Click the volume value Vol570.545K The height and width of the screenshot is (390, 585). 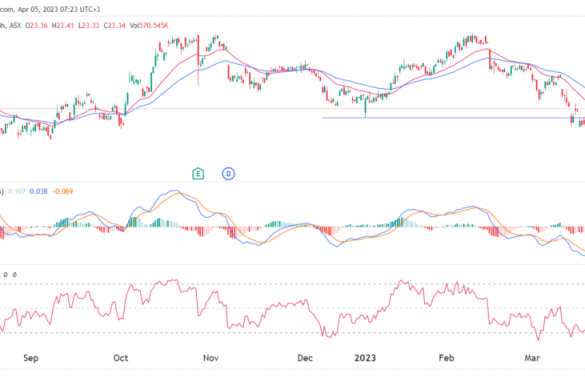pyautogui.click(x=149, y=25)
